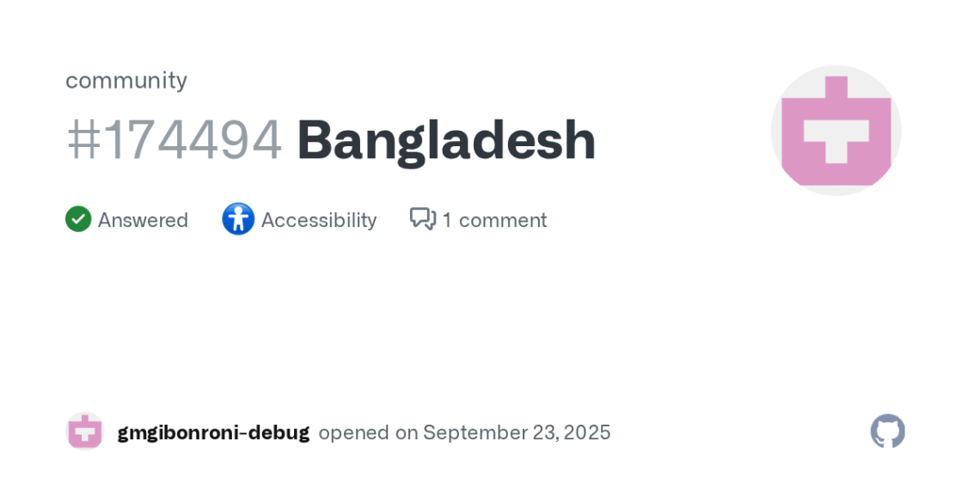This screenshot has height=490, width=980.
Task: Click the September 23, 2025 date
Action: pos(517,432)
